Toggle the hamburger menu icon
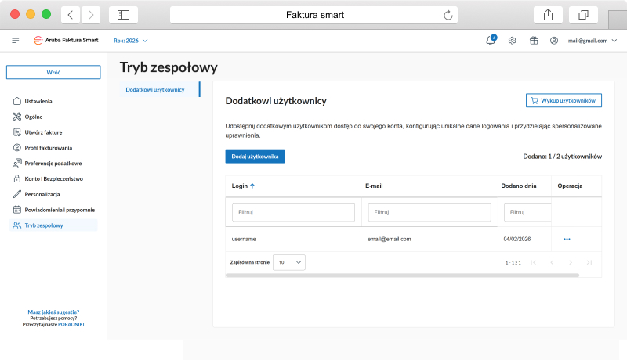The width and height of the screenshot is (627, 364). point(16,41)
